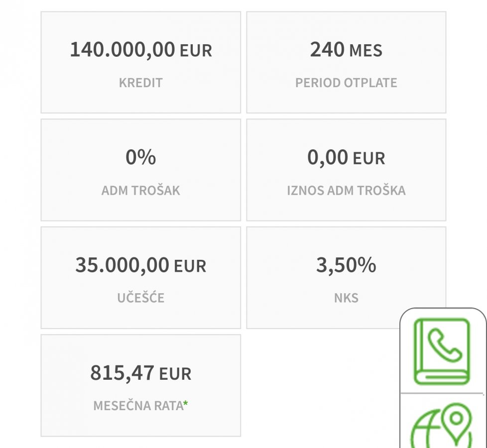Click the globe with location pin icon
Image resolution: width=487 pixels, height=448 pixels.
point(441,427)
